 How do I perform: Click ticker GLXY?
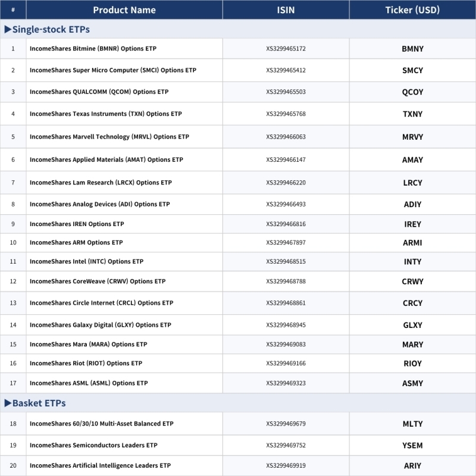412,325
